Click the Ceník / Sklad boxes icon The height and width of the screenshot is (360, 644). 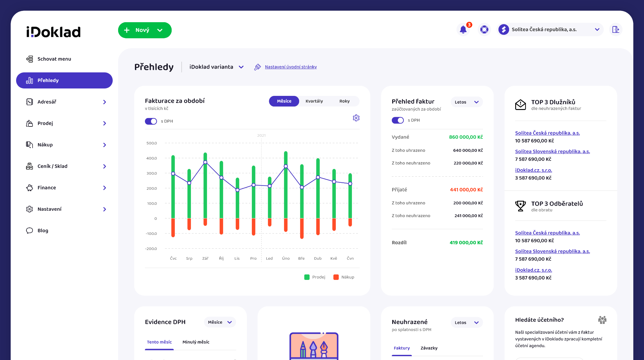(x=30, y=166)
